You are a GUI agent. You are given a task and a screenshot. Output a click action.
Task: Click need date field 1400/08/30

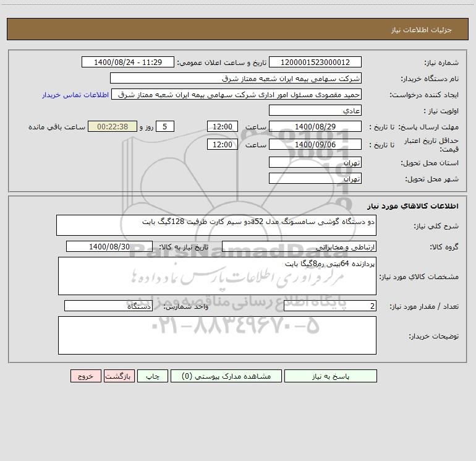coord(109,246)
